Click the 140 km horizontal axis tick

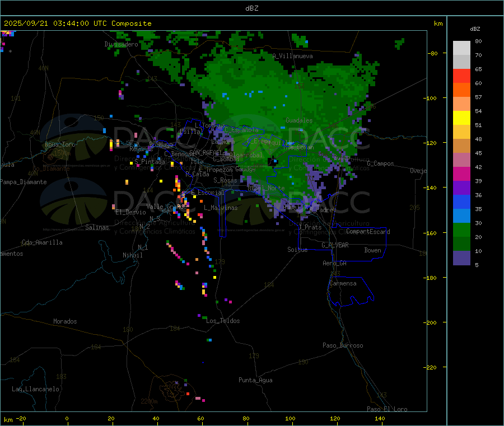tap(380, 418)
